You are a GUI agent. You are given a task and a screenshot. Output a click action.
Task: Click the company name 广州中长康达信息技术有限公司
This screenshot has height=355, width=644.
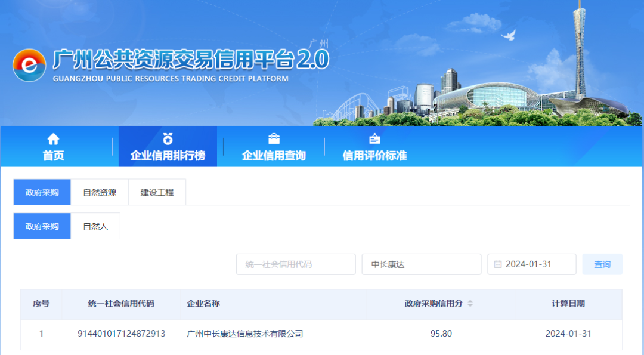click(x=245, y=334)
